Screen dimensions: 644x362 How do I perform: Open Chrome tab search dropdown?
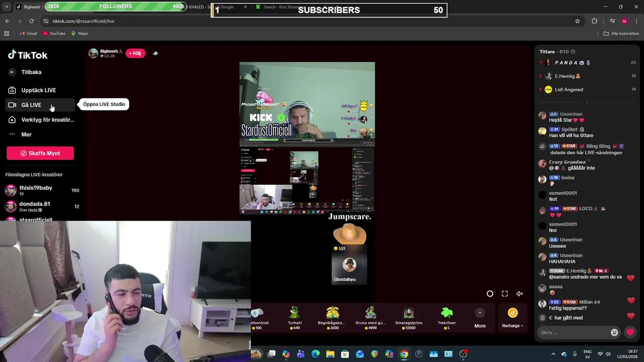[7, 7]
